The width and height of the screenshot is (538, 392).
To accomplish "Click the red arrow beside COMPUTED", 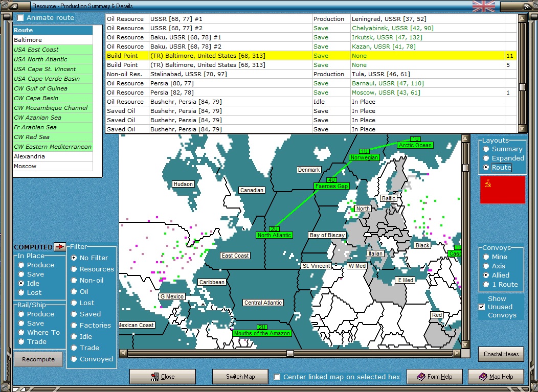I will pyautogui.click(x=60, y=247).
